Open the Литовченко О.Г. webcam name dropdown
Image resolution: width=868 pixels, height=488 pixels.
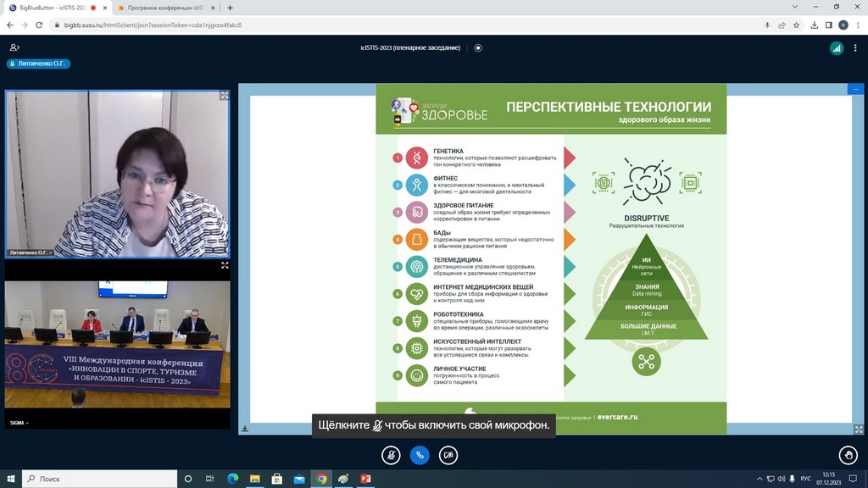tap(31, 252)
